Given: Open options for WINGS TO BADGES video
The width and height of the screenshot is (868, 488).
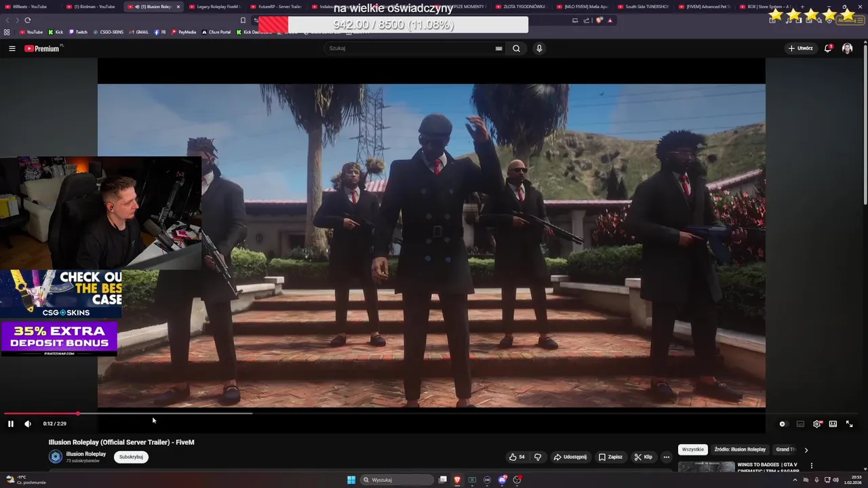Looking at the screenshot, I should click(811, 466).
